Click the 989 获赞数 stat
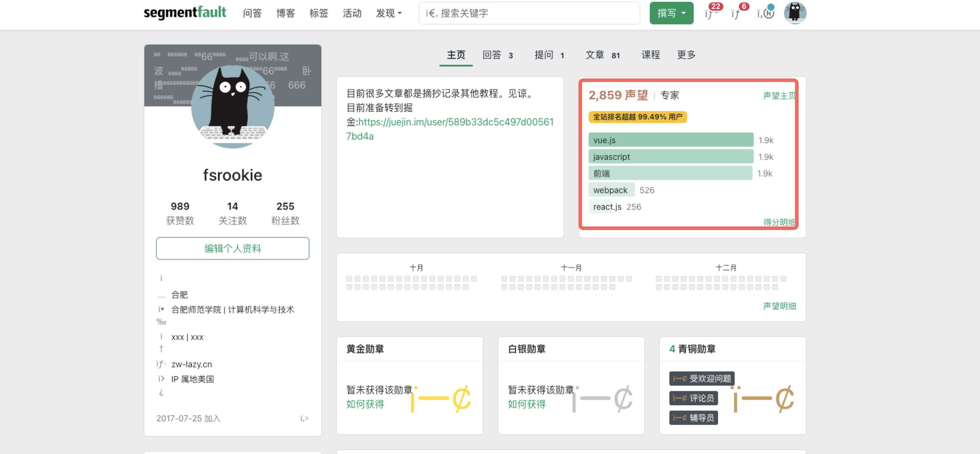The image size is (980, 454). [180, 213]
